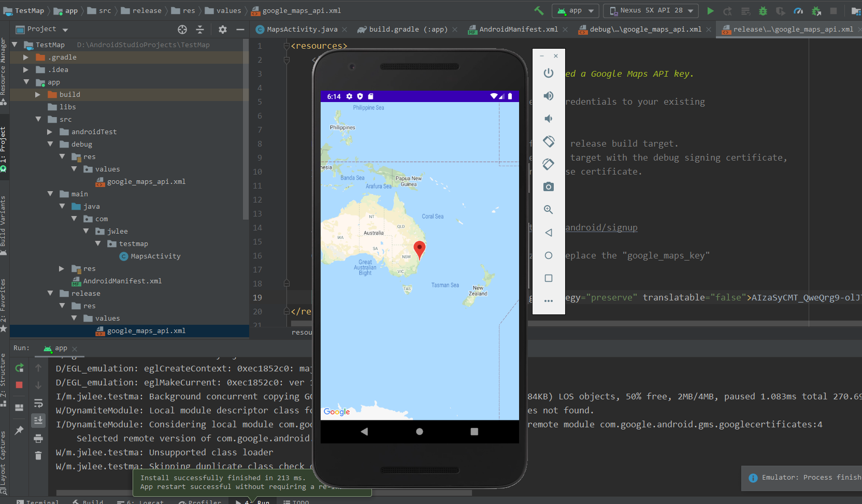Switch to build.gradle (:app) tab
862x504 pixels.
tap(408, 30)
